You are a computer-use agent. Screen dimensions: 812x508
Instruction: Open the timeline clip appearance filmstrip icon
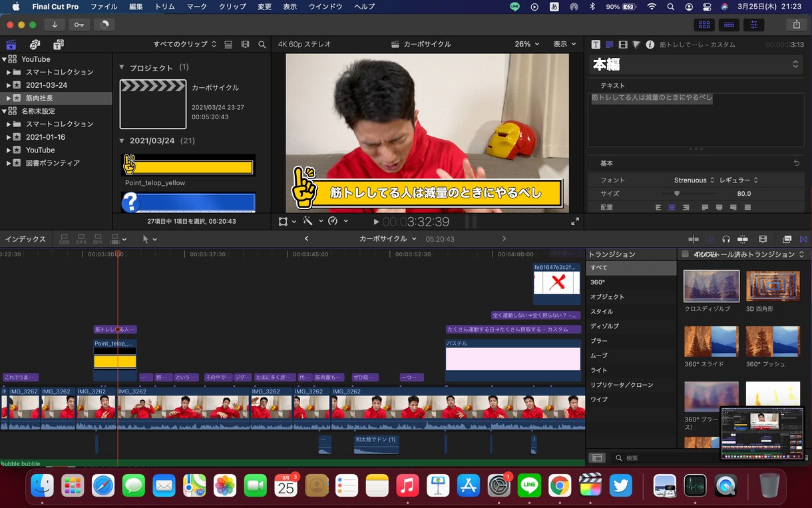[x=763, y=239]
